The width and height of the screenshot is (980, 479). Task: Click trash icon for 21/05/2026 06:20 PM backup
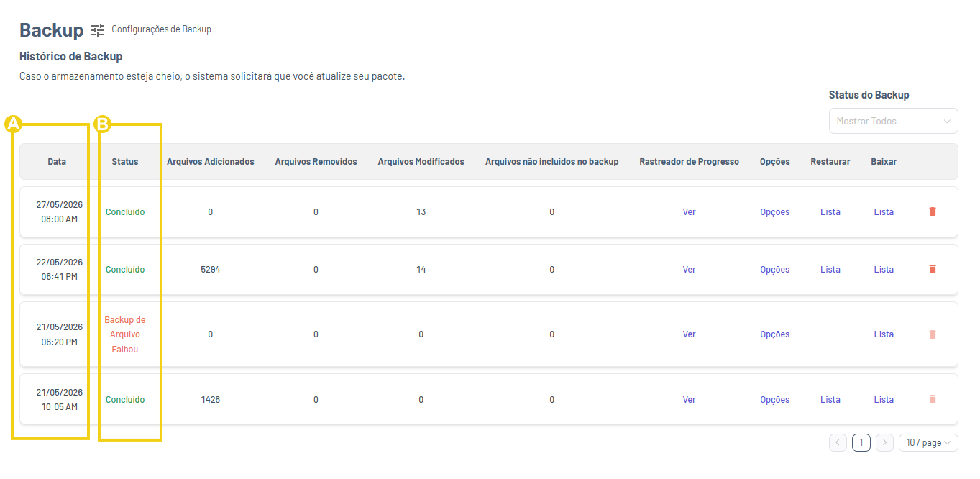click(933, 334)
